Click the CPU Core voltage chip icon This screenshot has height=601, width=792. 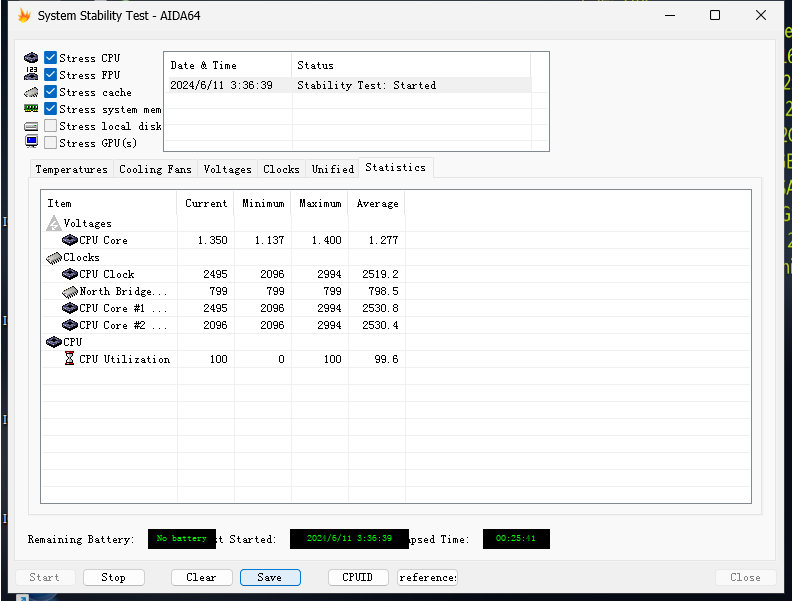(70, 240)
